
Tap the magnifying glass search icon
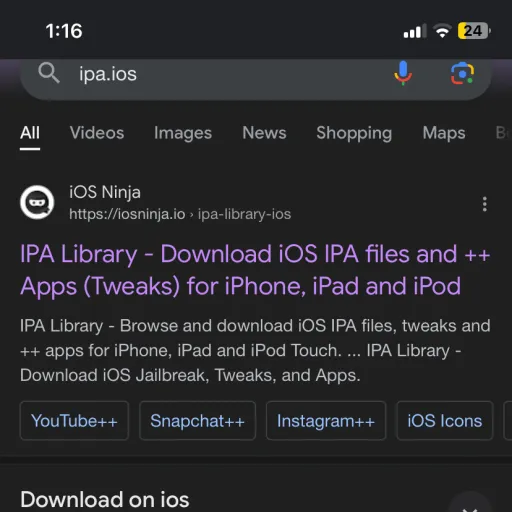pyautogui.click(x=49, y=72)
